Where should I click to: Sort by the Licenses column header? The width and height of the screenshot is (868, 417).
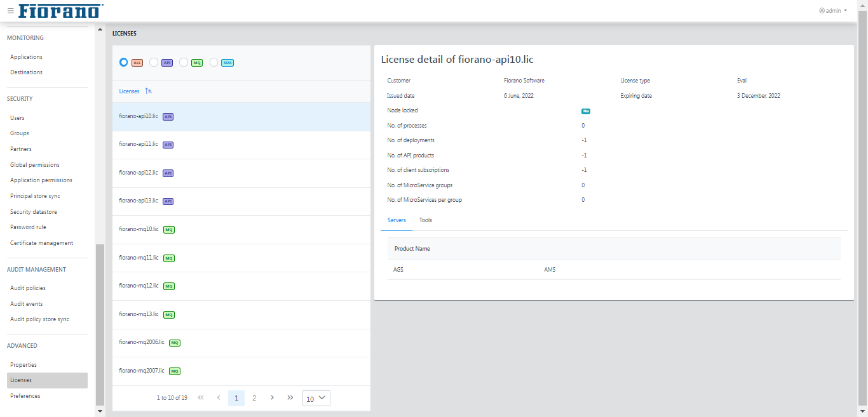tap(129, 91)
